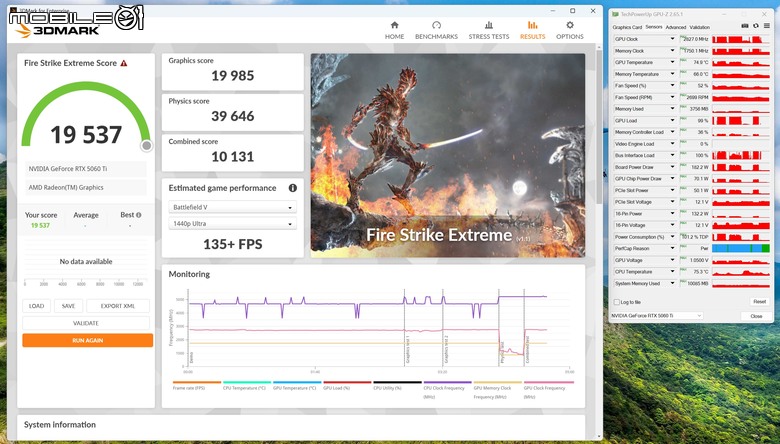Screen dimensions: 780x444
Task: Click the 10085 MB System Memory Used value
Action: coord(698,283)
